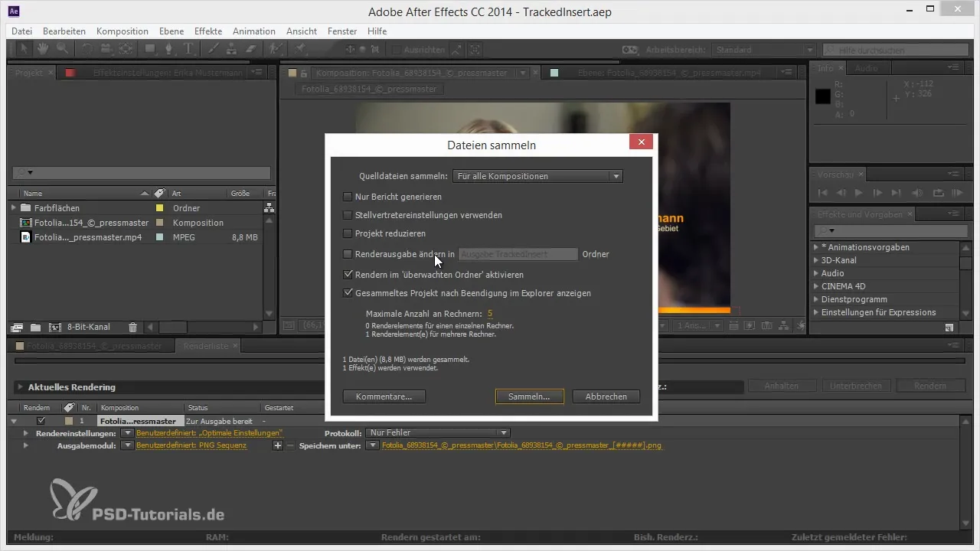Create new animation preset icon in Effekte panel
Viewport: 980px width, 551px height.
949,327
